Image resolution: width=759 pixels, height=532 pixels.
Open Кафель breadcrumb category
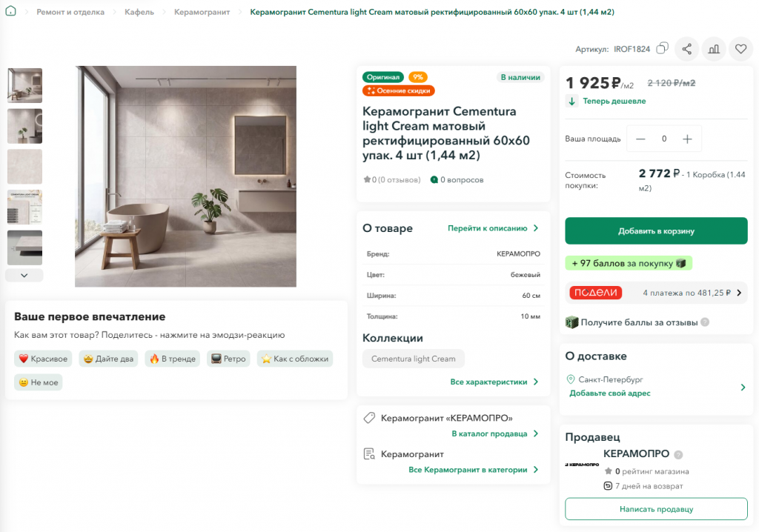(x=139, y=12)
